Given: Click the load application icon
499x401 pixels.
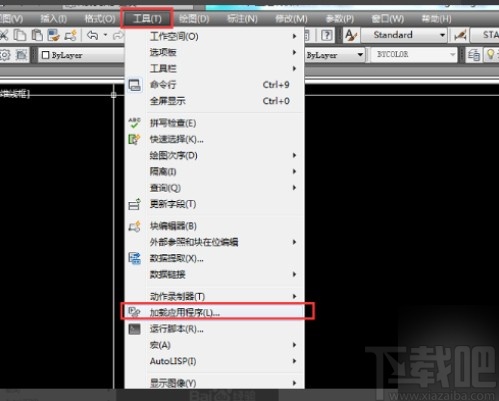Looking at the screenshot, I should point(135,312).
